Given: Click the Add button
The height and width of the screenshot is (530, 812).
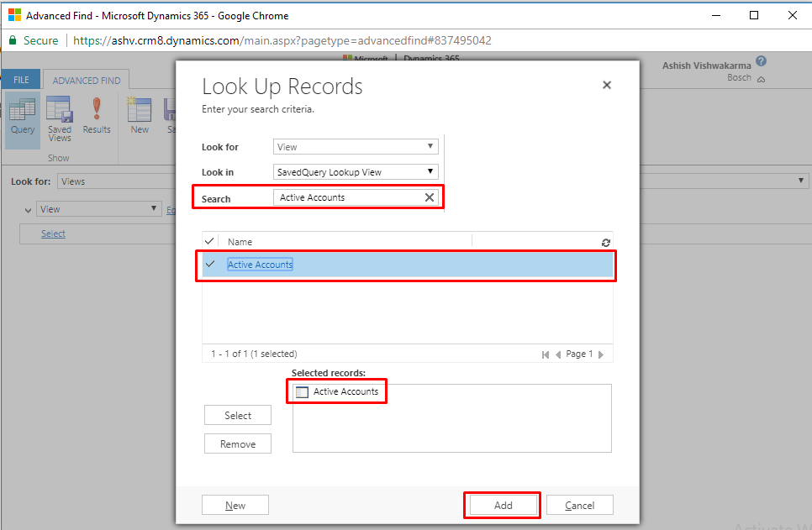Looking at the screenshot, I should pyautogui.click(x=503, y=505).
